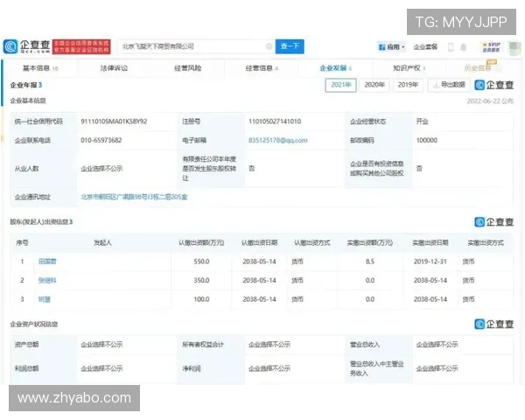Click registration number 110105027141010
The image size is (525, 420).
pos(275,122)
